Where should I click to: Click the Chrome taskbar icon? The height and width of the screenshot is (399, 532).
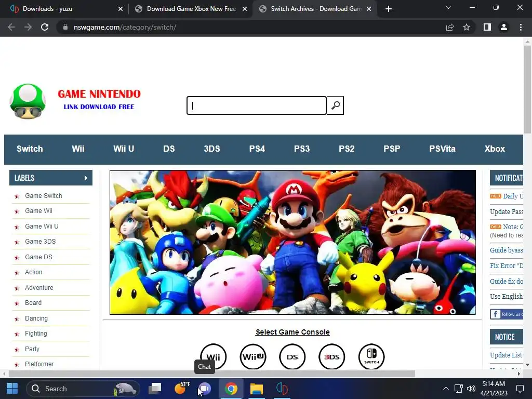point(231,389)
